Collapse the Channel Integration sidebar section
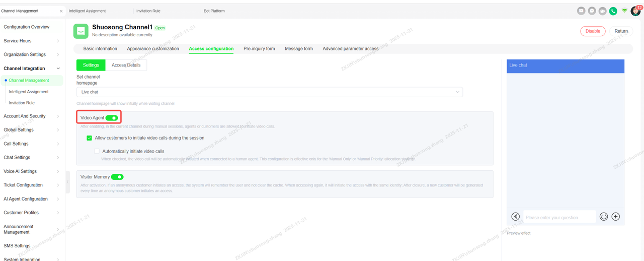The height and width of the screenshot is (261, 644). [x=31, y=69]
